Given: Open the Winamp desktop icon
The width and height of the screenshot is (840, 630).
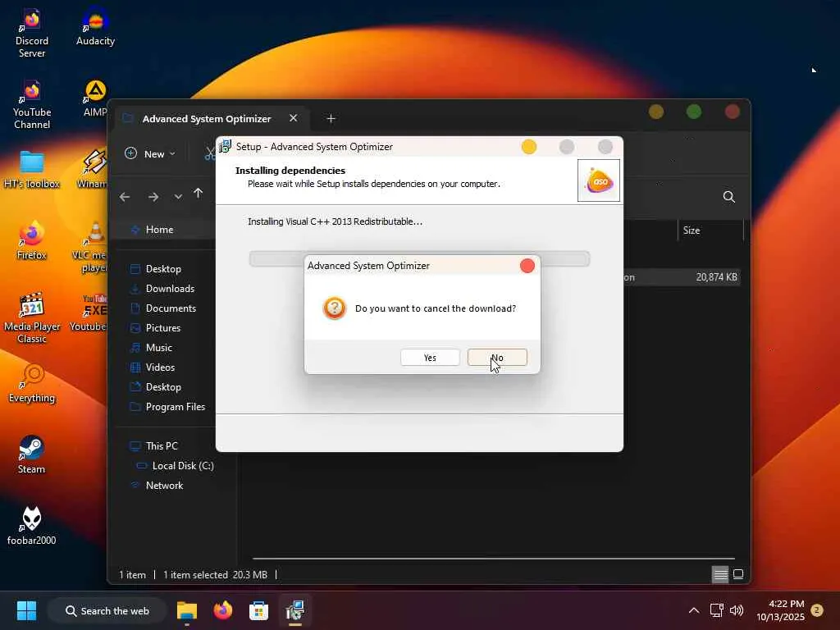Looking at the screenshot, I should click(x=92, y=170).
